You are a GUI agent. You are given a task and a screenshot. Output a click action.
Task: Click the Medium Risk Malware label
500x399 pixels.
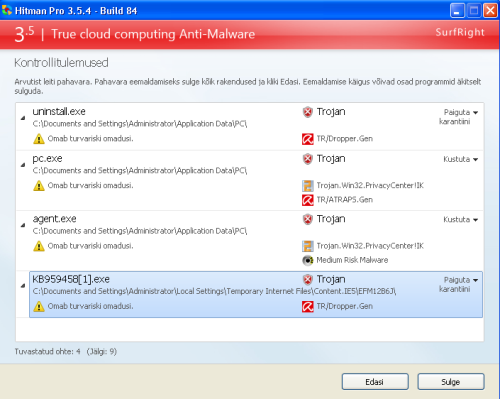click(x=352, y=260)
